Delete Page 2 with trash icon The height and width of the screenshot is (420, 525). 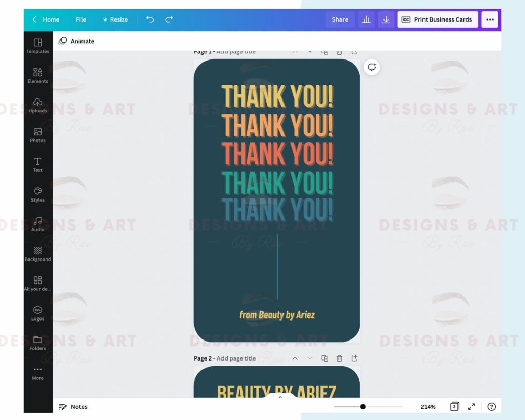tap(339, 358)
